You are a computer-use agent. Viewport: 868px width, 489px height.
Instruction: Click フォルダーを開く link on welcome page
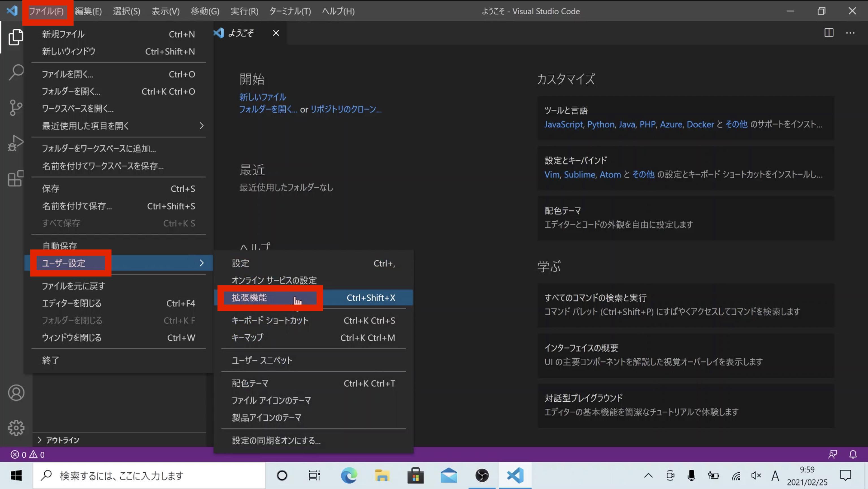click(268, 109)
